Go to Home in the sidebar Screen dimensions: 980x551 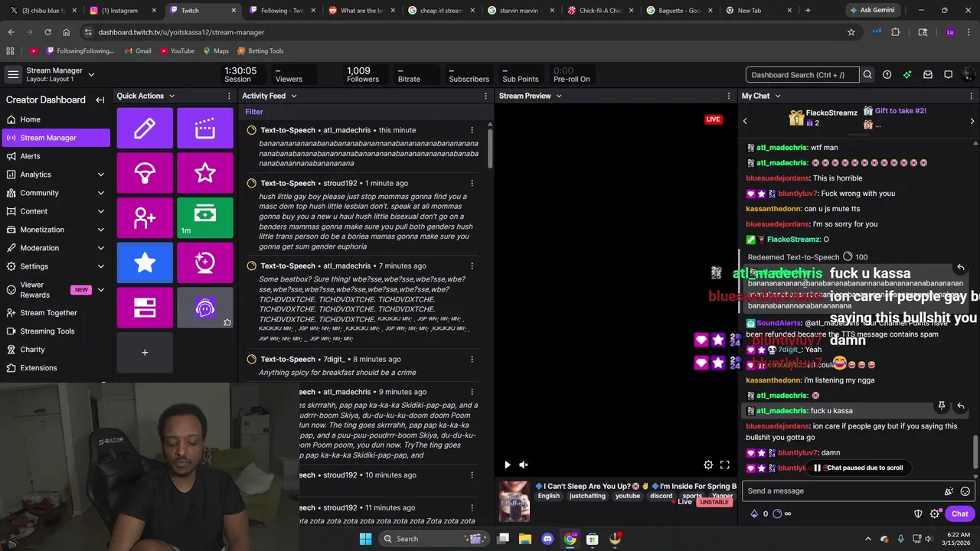(55, 119)
